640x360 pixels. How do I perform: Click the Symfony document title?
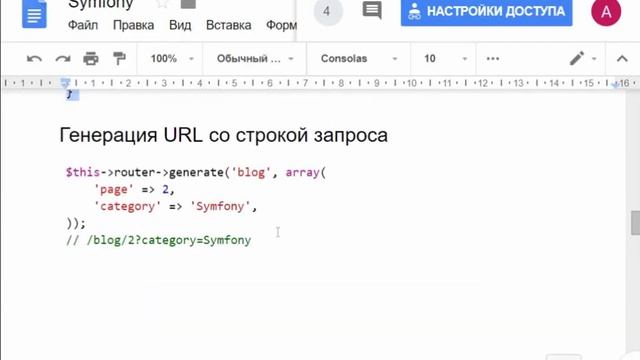point(101,4)
